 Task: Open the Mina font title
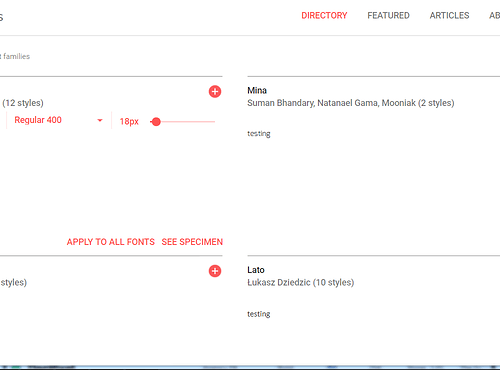click(257, 90)
